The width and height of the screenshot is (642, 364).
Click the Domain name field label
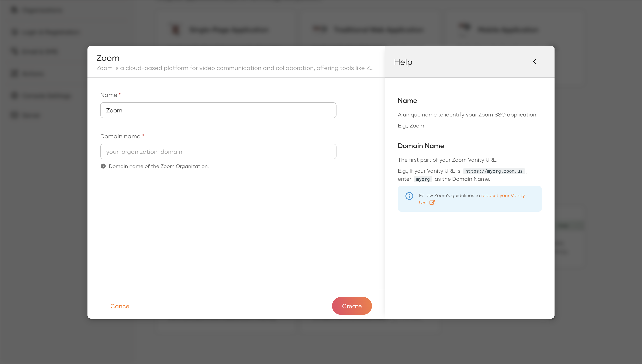[x=120, y=136]
